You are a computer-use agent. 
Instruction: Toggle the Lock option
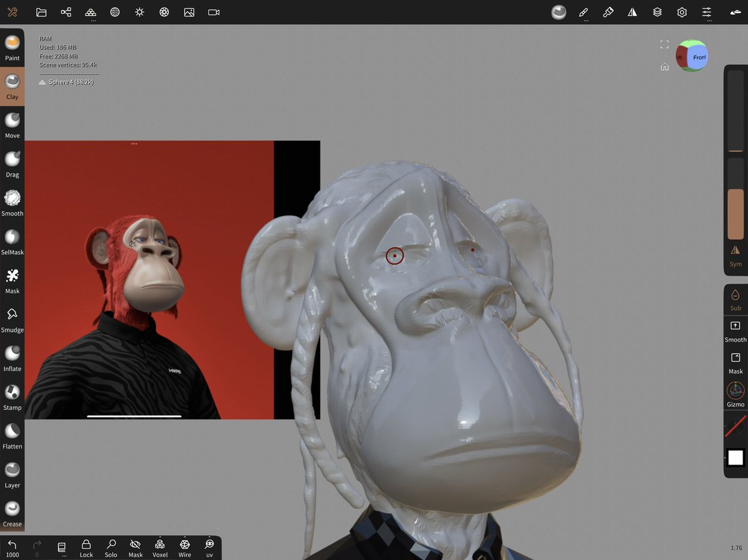[x=86, y=548]
